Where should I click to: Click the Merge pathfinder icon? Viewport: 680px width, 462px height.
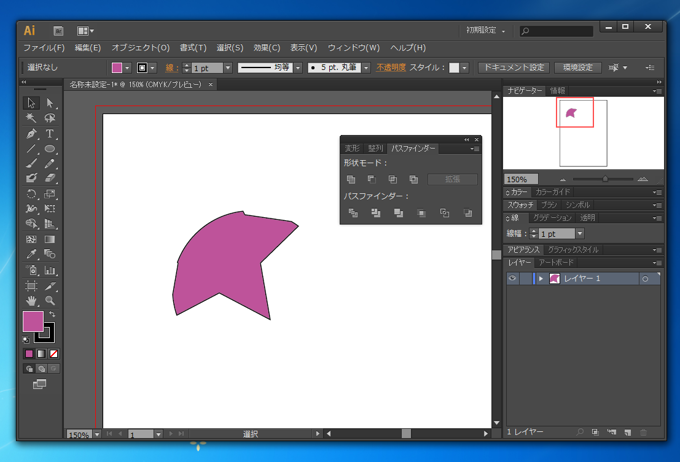399,213
